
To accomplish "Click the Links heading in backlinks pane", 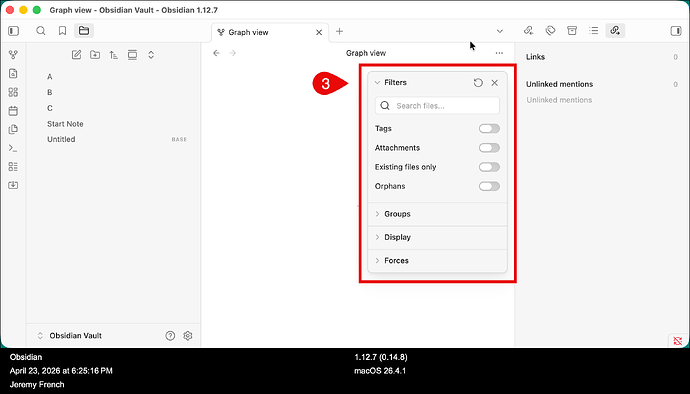I will tap(536, 57).
